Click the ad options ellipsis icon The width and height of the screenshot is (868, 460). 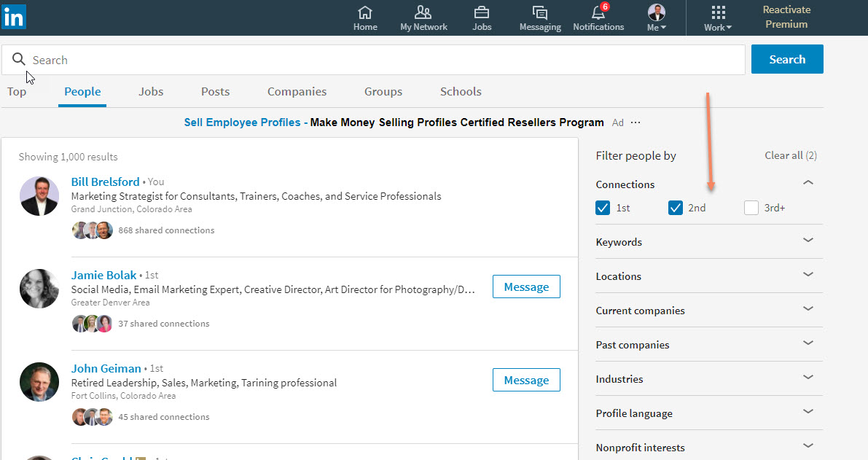pos(636,122)
